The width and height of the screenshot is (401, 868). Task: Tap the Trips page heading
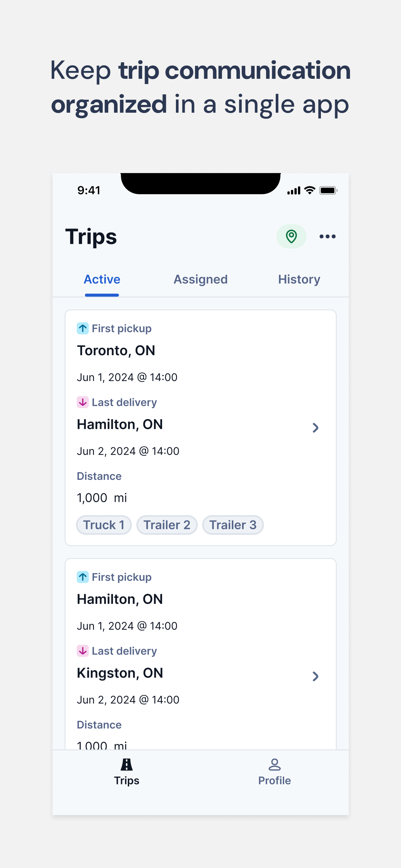coord(91,237)
